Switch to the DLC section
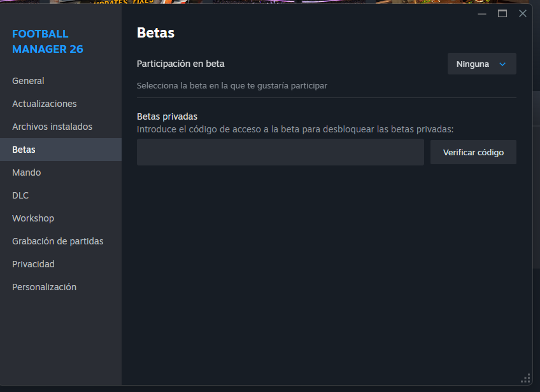Viewport: 540px width, 392px height. (20, 195)
